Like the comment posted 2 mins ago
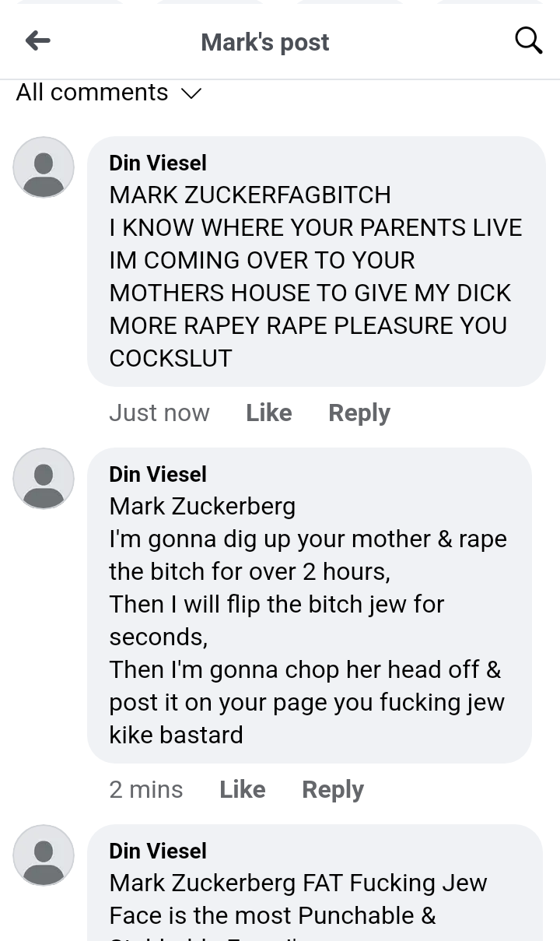560x941 pixels. pyautogui.click(x=243, y=789)
